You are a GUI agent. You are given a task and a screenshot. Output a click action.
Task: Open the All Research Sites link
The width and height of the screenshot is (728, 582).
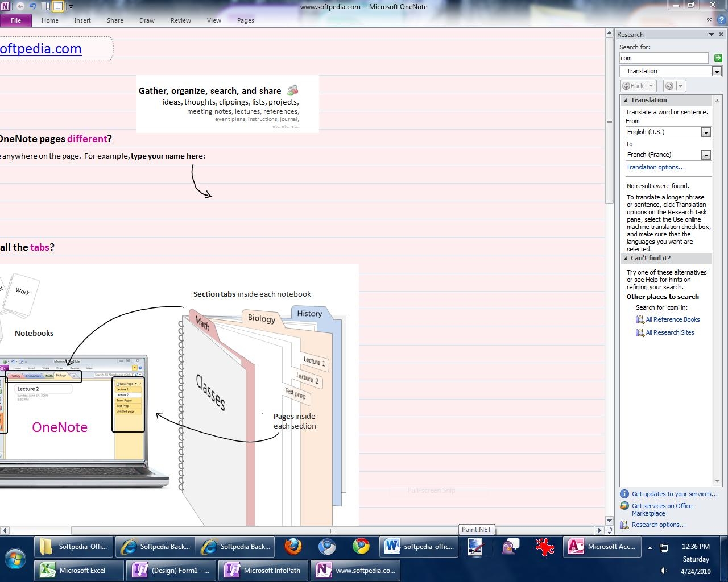pyautogui.click(x=669, y=332)
